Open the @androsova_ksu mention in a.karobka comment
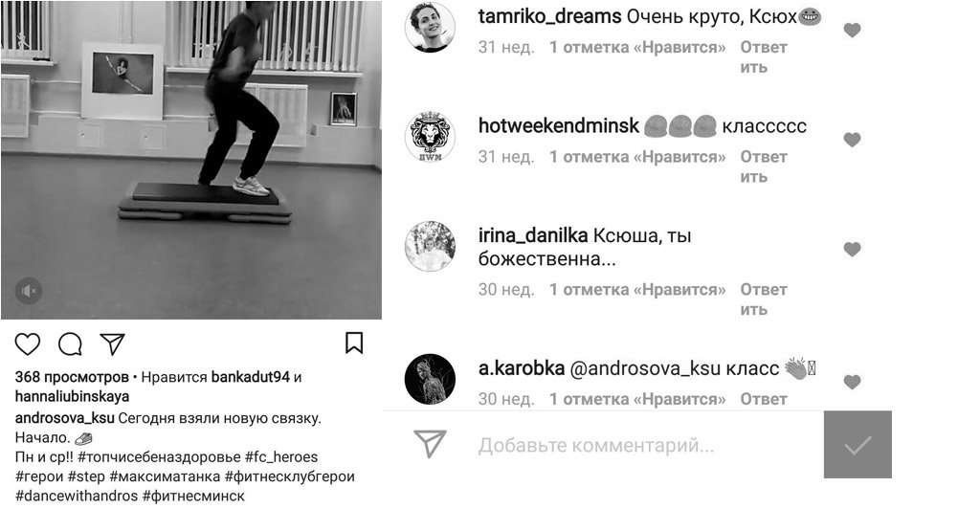Viewport: 980px width, 509px height. click(645, 368)
